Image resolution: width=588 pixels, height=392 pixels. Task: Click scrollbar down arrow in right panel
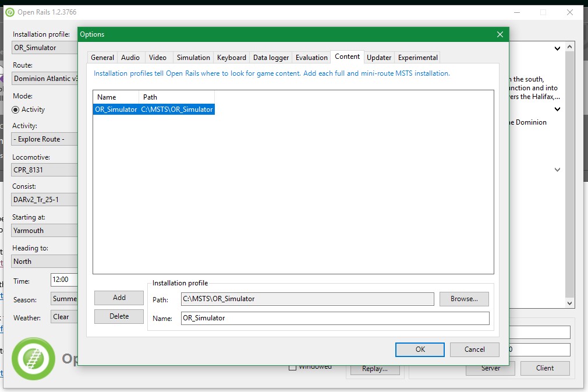pyautogui.click(x=570, y=303)
